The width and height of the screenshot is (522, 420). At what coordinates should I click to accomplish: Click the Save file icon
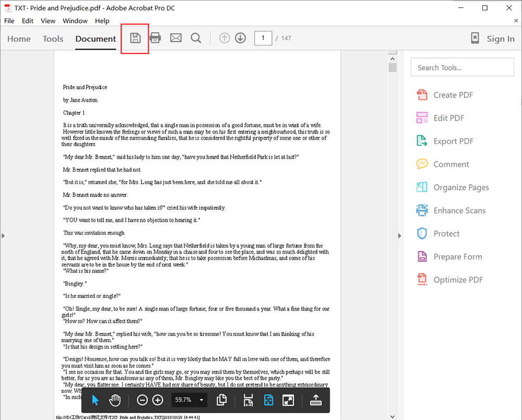click(x=135, y=38)
